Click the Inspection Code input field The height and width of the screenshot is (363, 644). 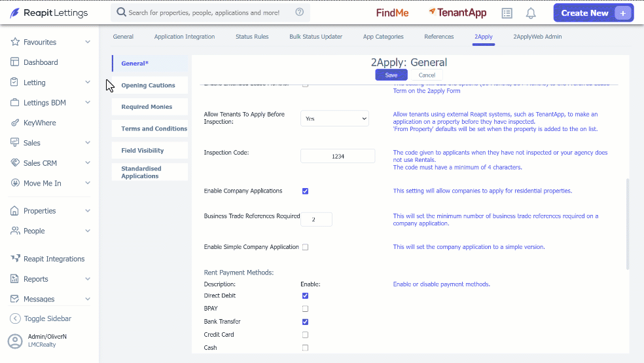coord(338,156)
